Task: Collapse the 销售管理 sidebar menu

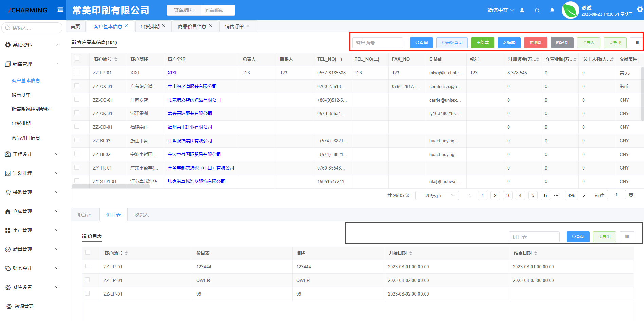Action: [x=33, y=64]
